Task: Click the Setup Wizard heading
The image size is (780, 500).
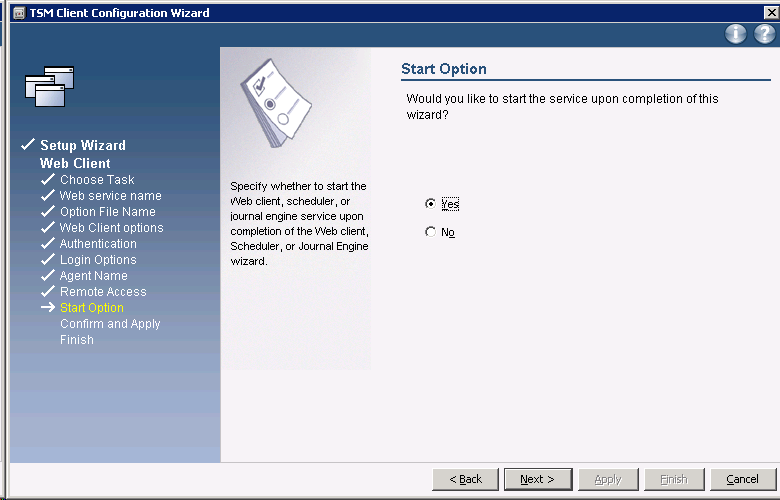Action: 83,146
